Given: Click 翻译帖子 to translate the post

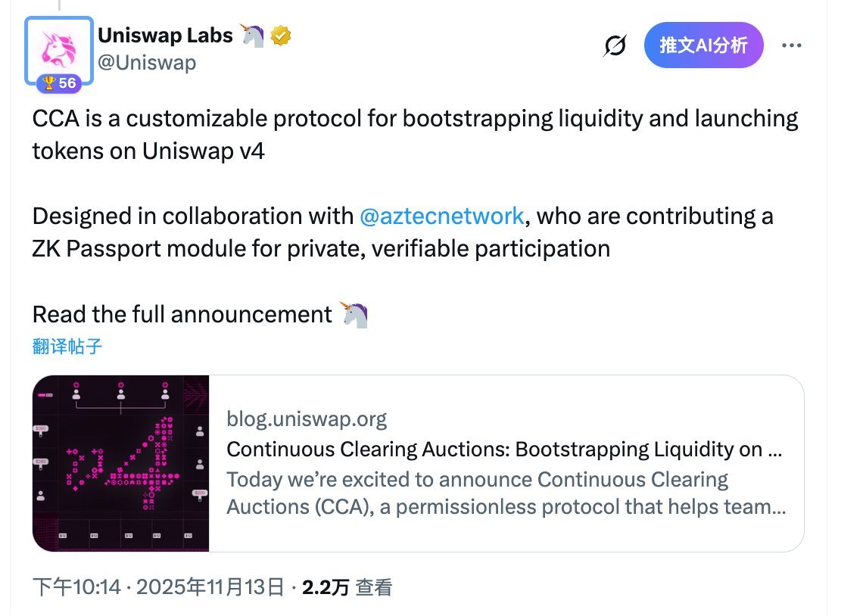Looking at the screenshot, I should coord(67,347).
